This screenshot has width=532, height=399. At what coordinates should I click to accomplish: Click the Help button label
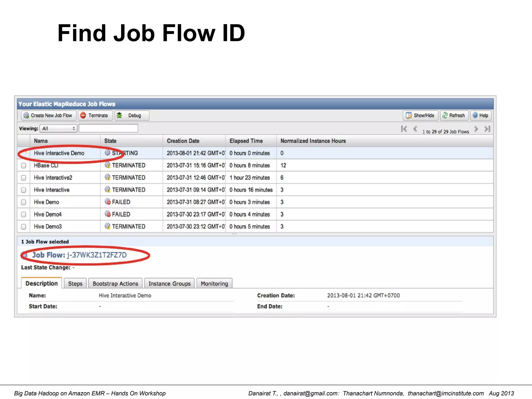(x=484, y=115)
